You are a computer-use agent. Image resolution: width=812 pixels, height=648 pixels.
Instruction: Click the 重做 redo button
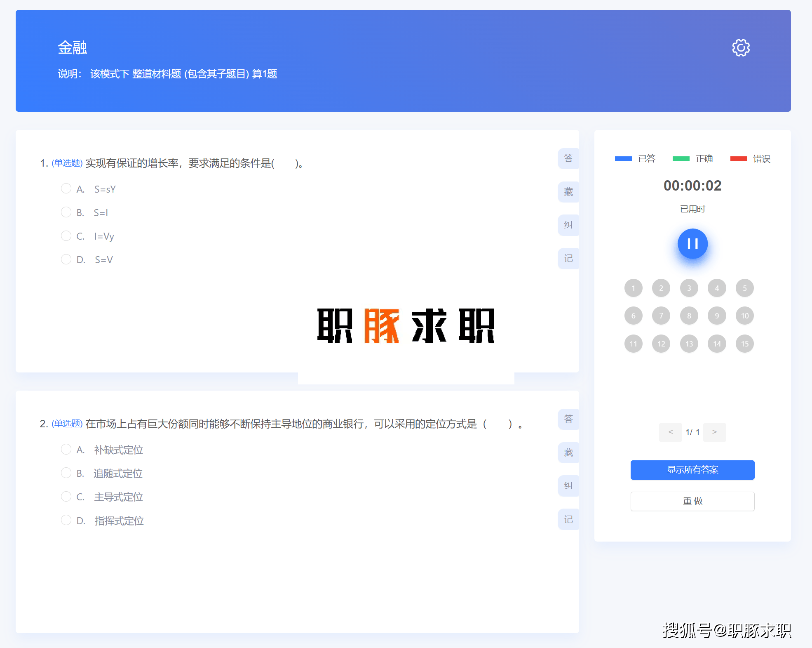pos(692,501)
